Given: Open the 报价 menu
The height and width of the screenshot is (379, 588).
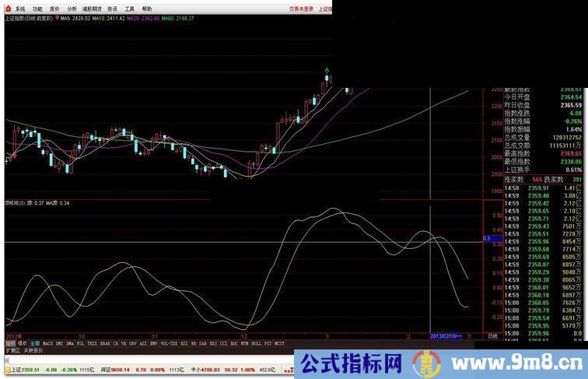Looking at the screenshot, I should coord(54,9).
